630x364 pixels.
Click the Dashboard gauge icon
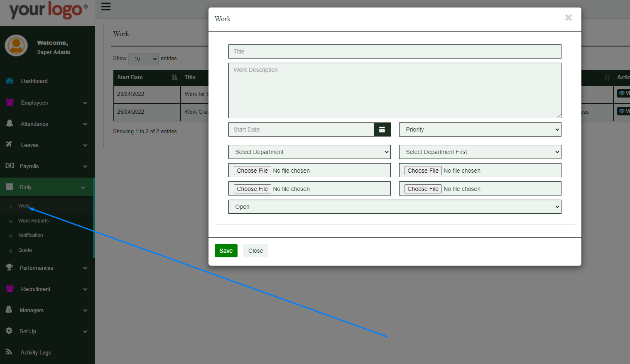10,81
